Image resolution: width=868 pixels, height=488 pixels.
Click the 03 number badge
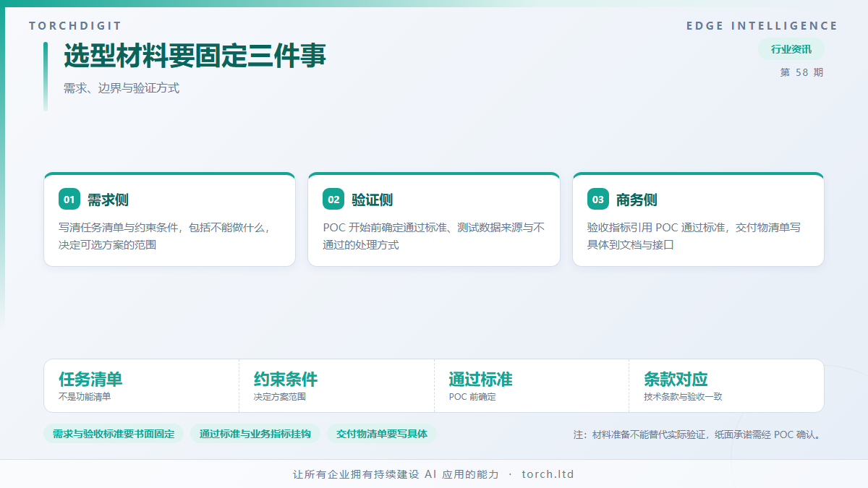(x=598, y=200)
